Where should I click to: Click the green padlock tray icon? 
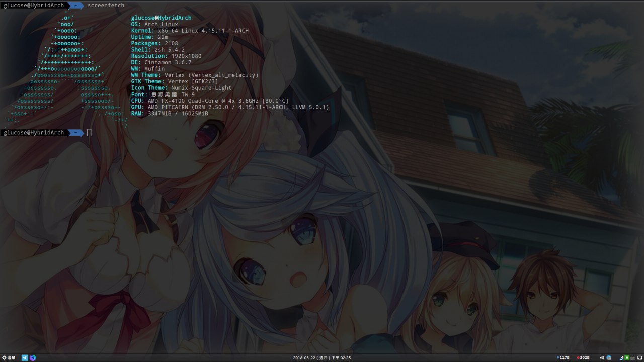[x=627, y=358]
